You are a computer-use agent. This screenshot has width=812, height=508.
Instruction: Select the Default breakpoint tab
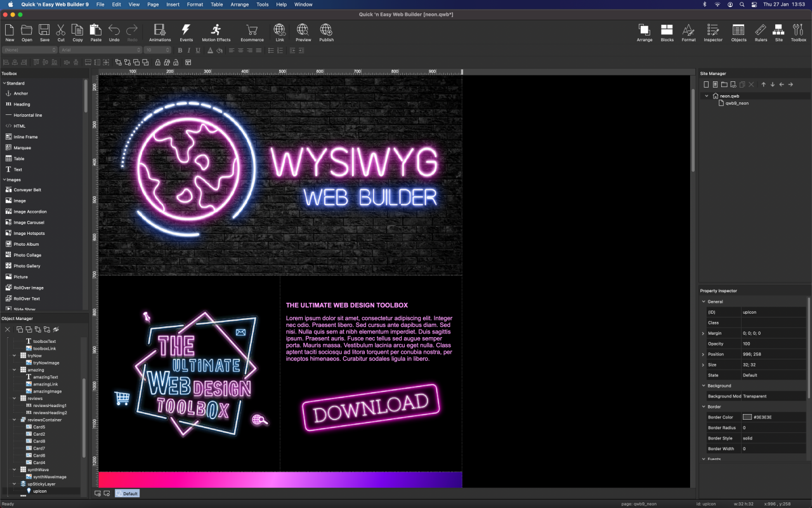(128, 493)
